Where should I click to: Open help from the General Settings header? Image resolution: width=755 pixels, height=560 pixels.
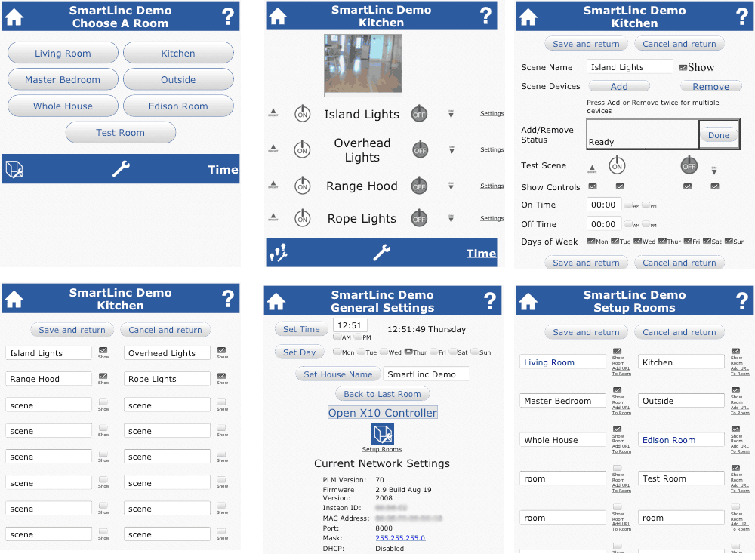pyautogui.click(x=485, y=300)
